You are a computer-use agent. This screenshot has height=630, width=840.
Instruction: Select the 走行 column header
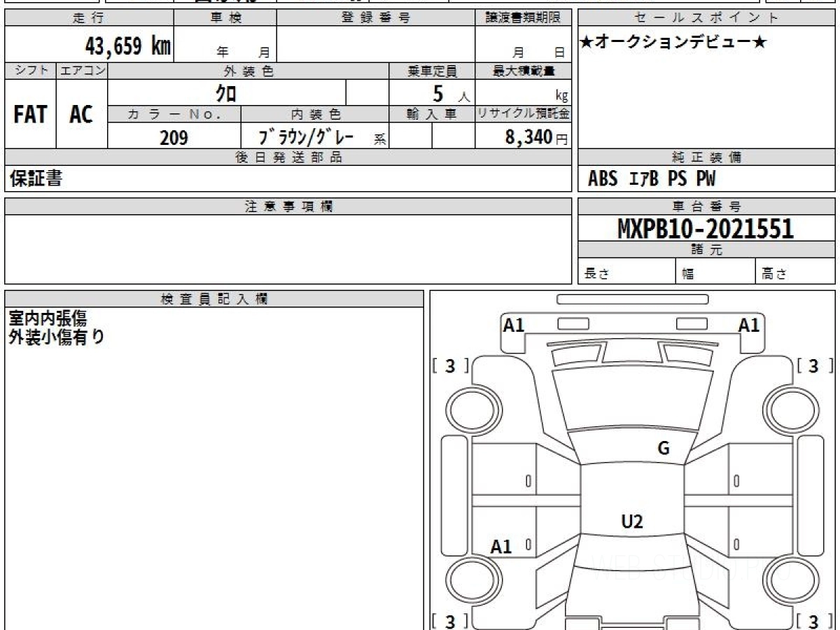tap(88, 18)
